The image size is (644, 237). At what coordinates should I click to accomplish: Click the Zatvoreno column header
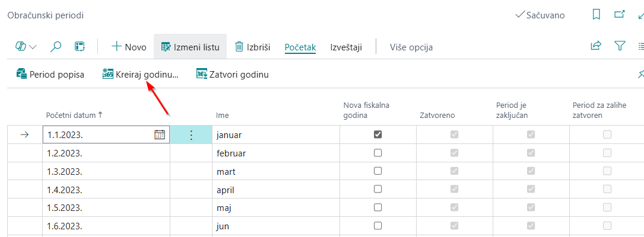point(437,115)
